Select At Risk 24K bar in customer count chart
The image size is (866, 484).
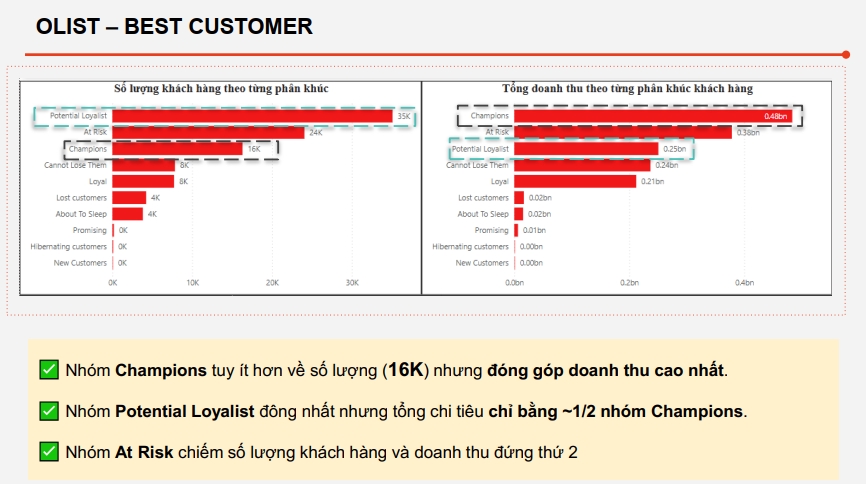point(208,132)
